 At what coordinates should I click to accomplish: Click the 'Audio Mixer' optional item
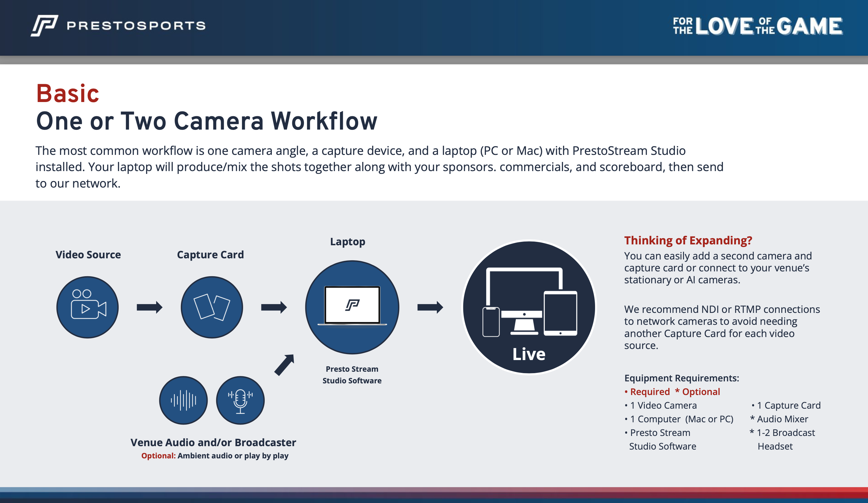tap(782, 419)
